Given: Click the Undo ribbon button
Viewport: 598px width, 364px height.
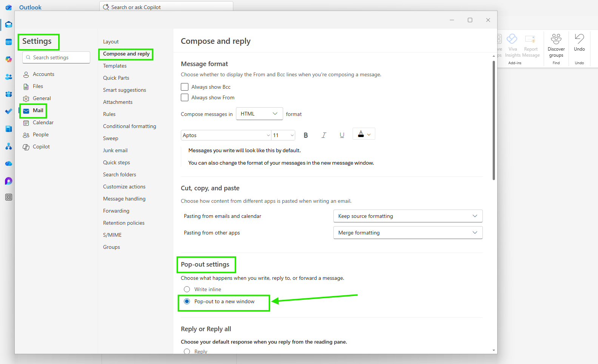Looking at the screenshot, I should [580, 42].
